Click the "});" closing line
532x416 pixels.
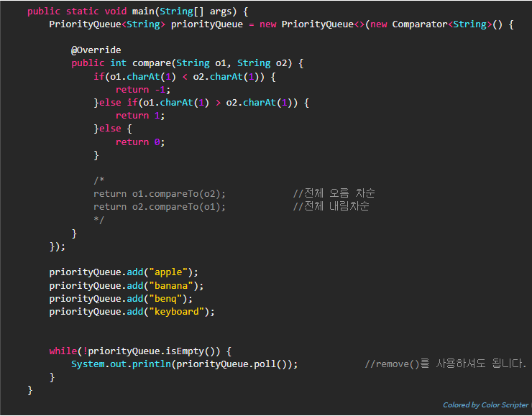click(58, 246)
